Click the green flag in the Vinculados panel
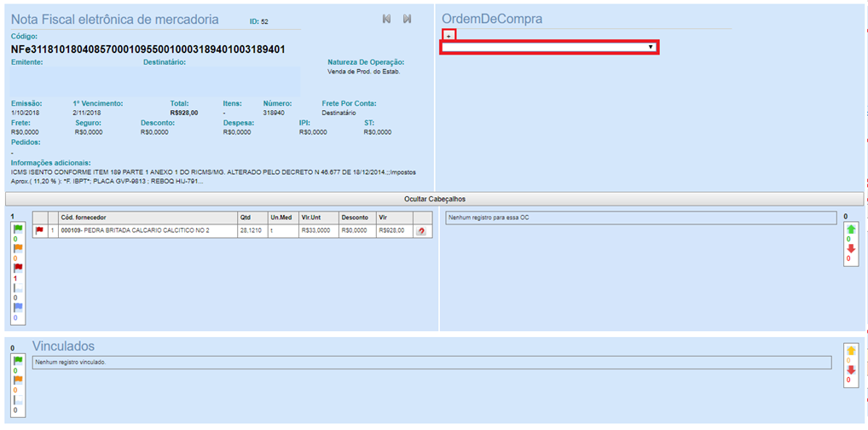The image size is (868, 430). pyautogui.click(x=18, y=361)
